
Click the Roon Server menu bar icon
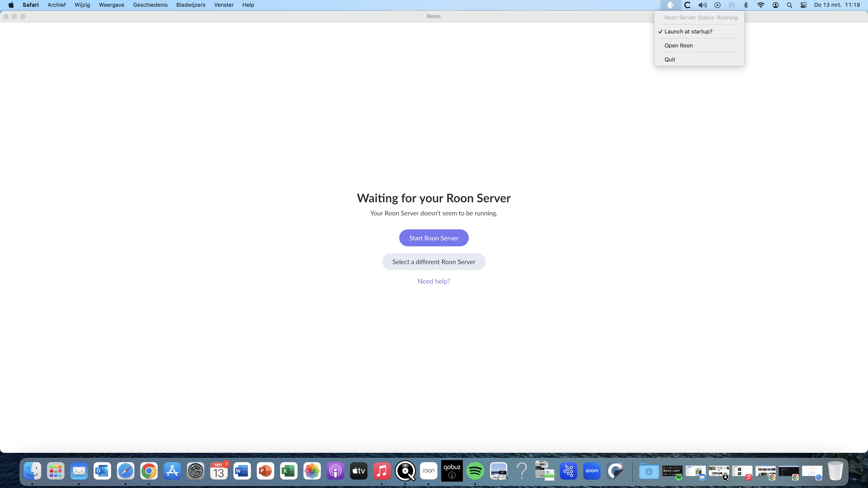point(670,5)
